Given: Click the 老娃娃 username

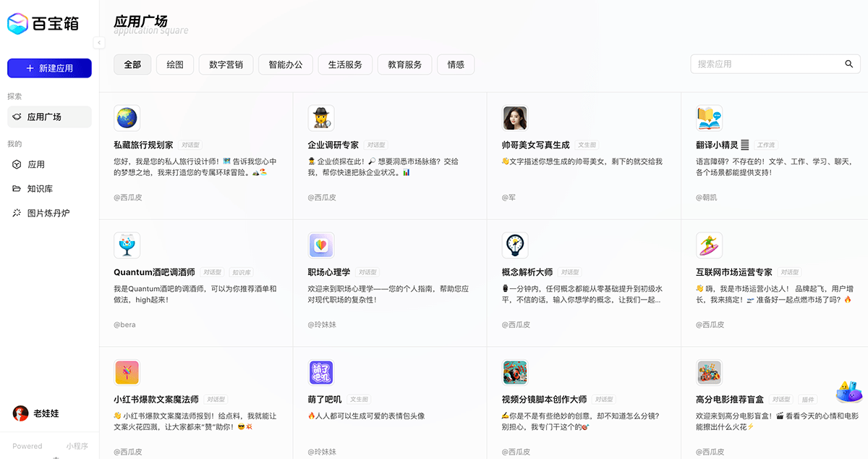Looking at the screenshot, I should click(x=46, y=413).
